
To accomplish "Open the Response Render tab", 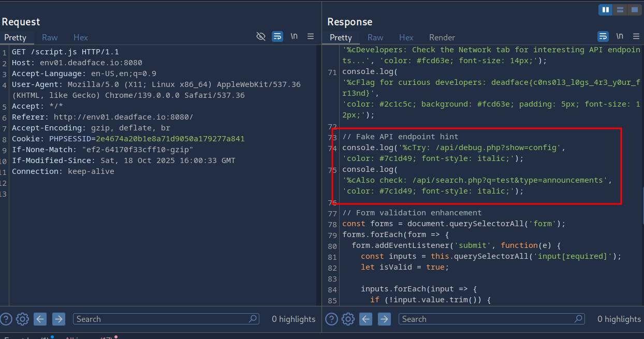I will click(x=442, y=37).
